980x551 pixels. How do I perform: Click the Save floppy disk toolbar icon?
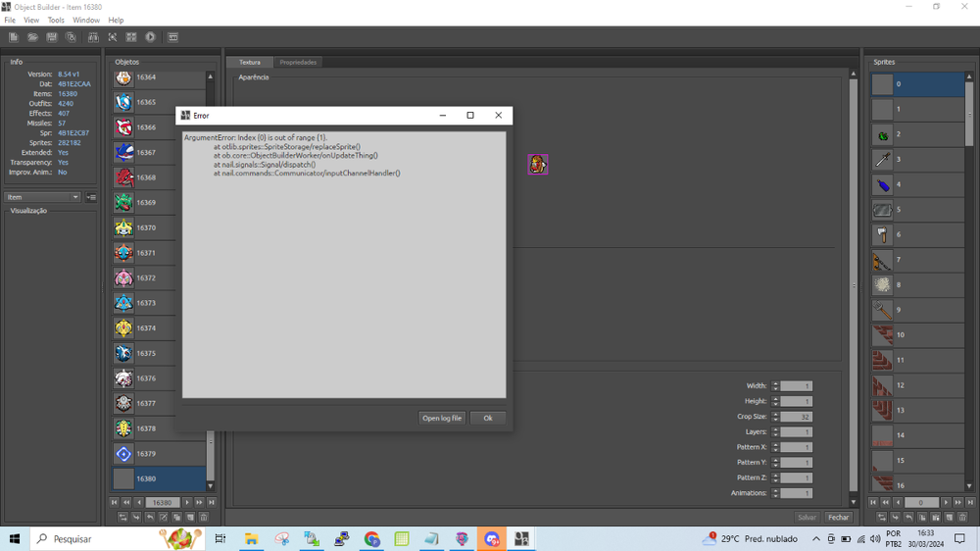point(52,37)
